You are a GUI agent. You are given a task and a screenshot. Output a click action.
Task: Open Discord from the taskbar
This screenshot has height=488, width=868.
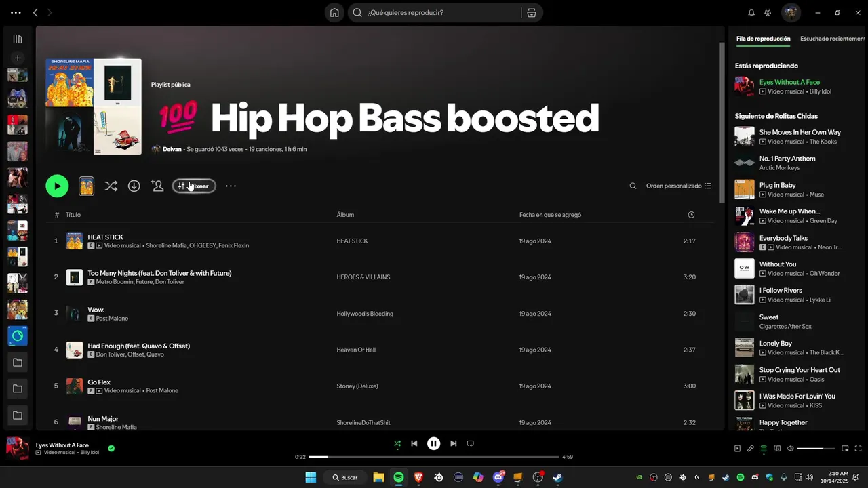pyautogui.click(x=498, y=477)
